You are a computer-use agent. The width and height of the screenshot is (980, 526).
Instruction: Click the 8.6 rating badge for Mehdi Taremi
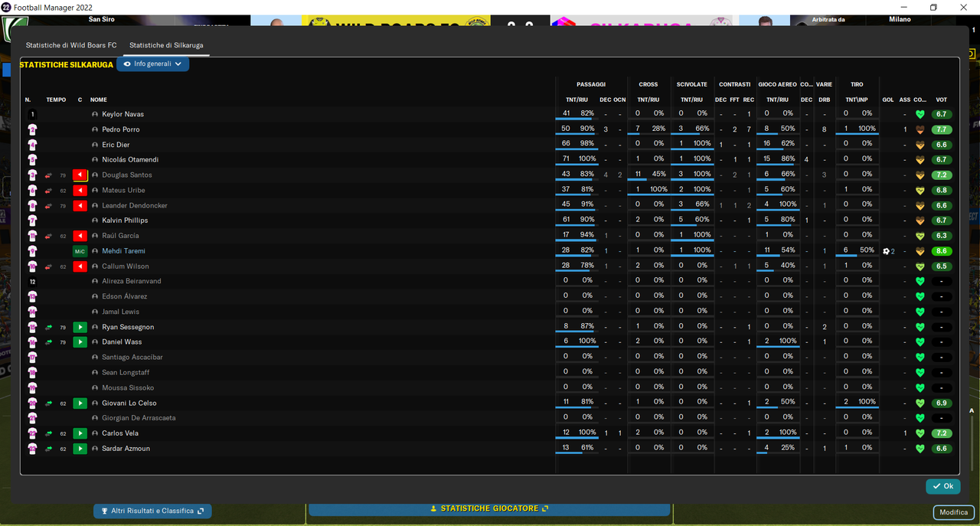click(x=942, y=251)
